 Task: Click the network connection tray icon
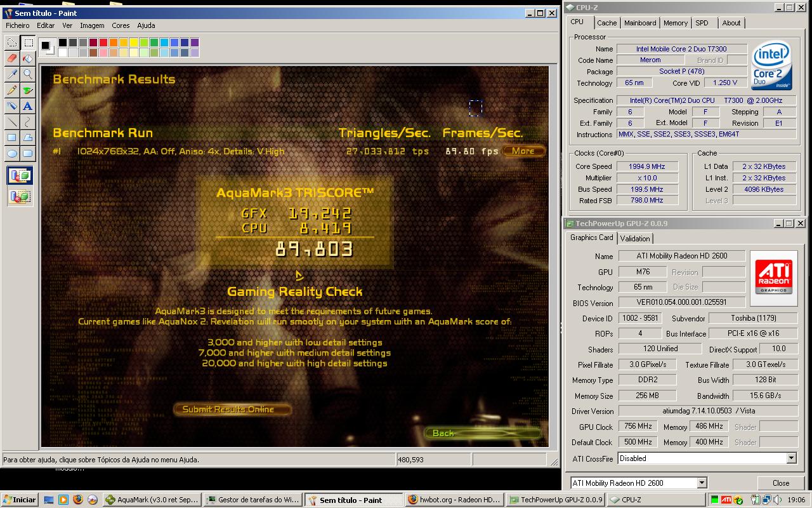(x=766, y=500)
